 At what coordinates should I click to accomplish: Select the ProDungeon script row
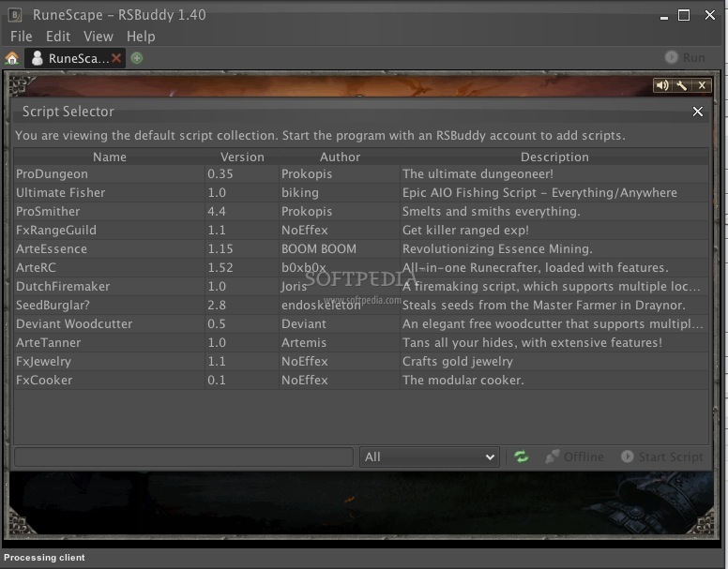[361, 174]
